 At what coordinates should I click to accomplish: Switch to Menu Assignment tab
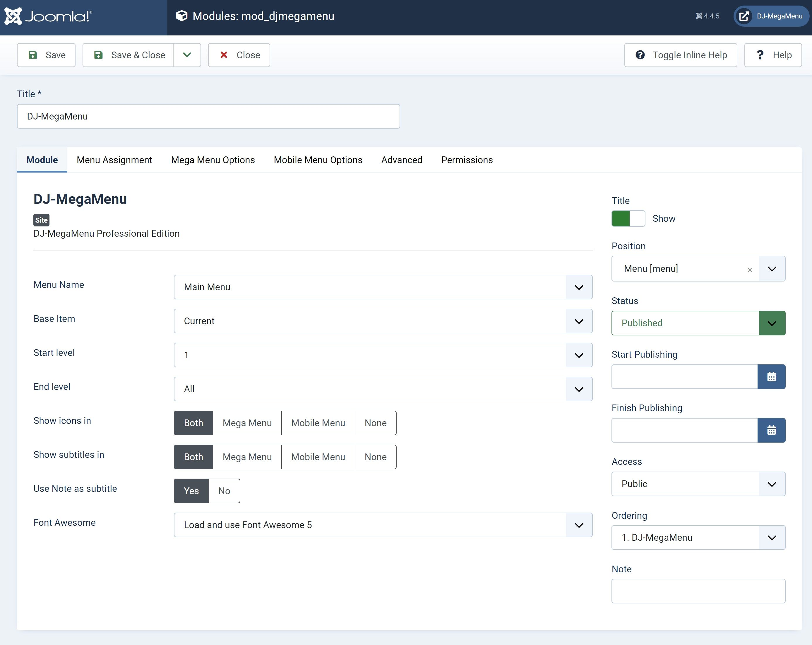pyautogui.click(x=114, y=160)
